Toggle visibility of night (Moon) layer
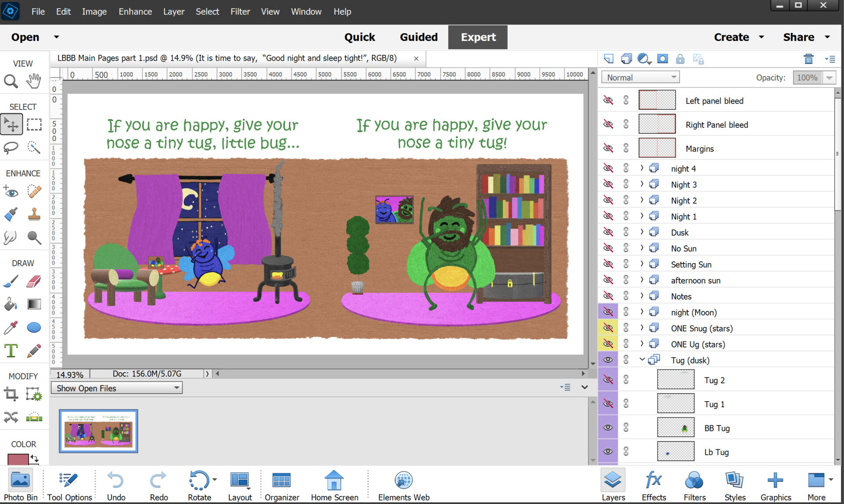Viewport: 844px width, 504px height. point(608,312)
